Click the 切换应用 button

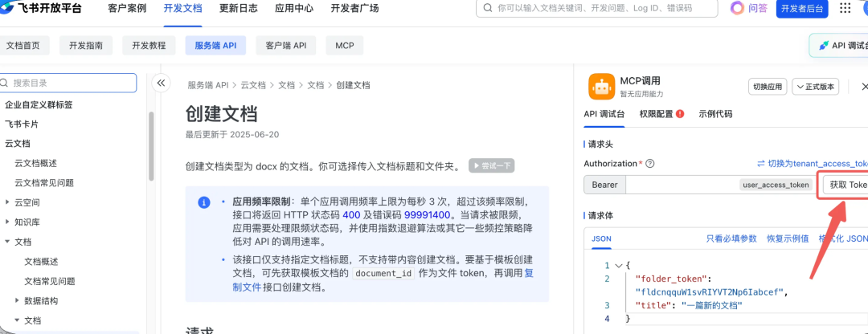tap(768, 87)
